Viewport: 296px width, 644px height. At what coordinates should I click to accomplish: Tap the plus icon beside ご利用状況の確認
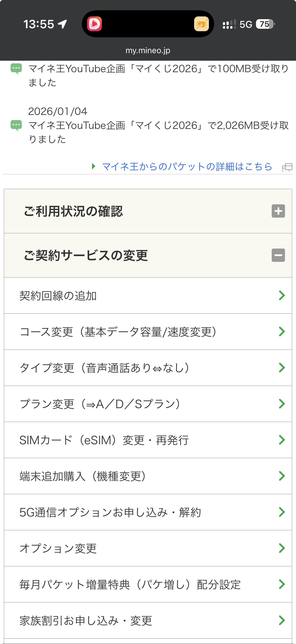point(278,211)
